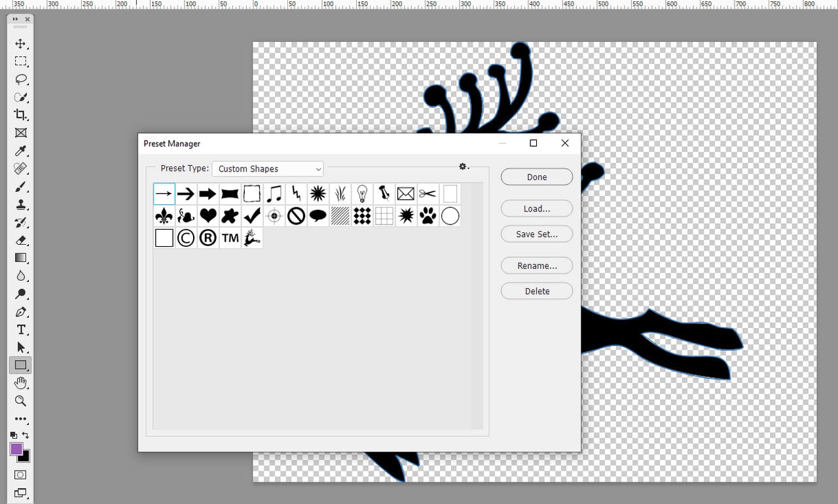838x504 pixels.
Task: Open the Edit Toolbar three-dots menu
Action: point(21,419)
